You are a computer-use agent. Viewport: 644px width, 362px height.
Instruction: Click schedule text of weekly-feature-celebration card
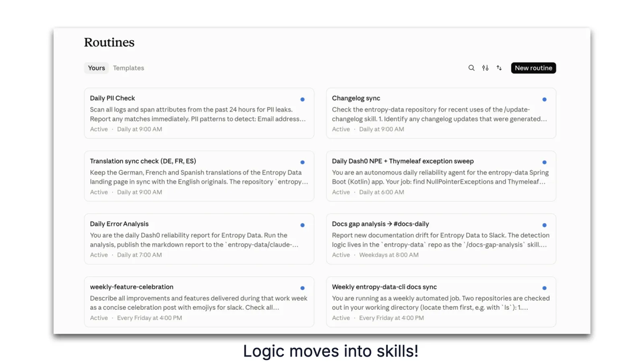click(149, 318)
